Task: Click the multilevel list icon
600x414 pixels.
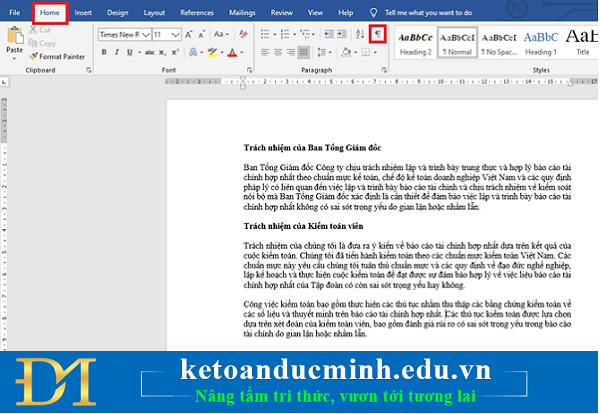Action: (x=305, y=34)
